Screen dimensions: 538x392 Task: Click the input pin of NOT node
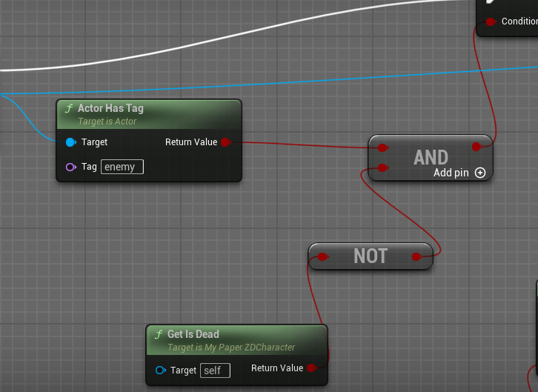322,256
